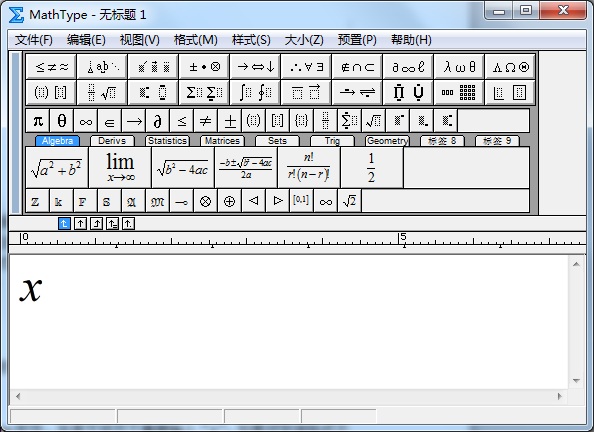Screen dimensions: 594x432
Task: Open the relational symbols palette (≤≠≈)
Action: click(x=51, y=67)
